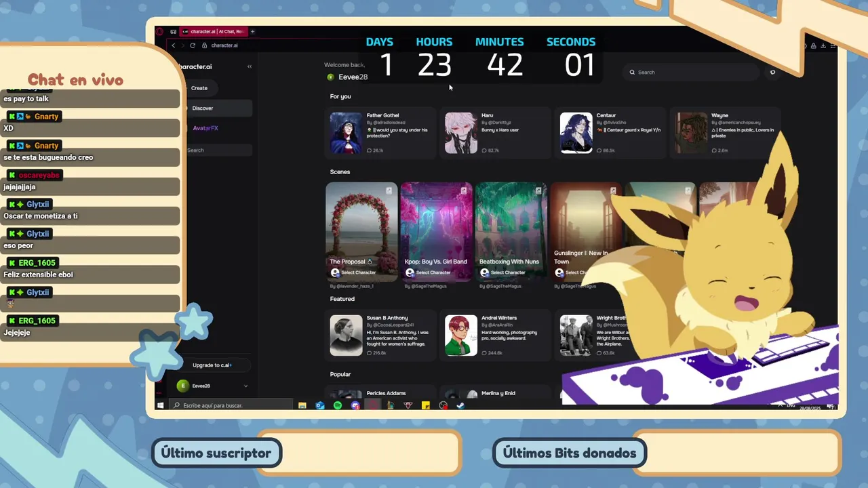Open a new browser tab with plus
This screenshot has width=868, height=488.
pos(252,31)
